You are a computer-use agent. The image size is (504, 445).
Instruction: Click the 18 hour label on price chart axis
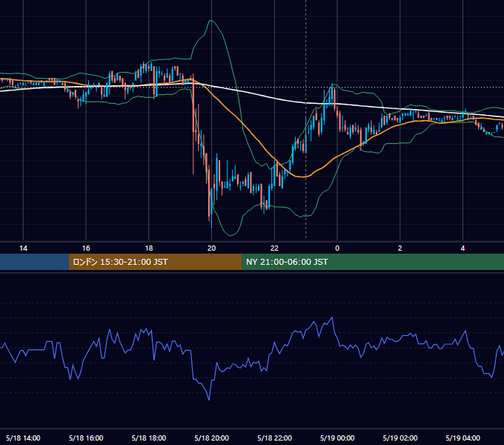[149, 248]
